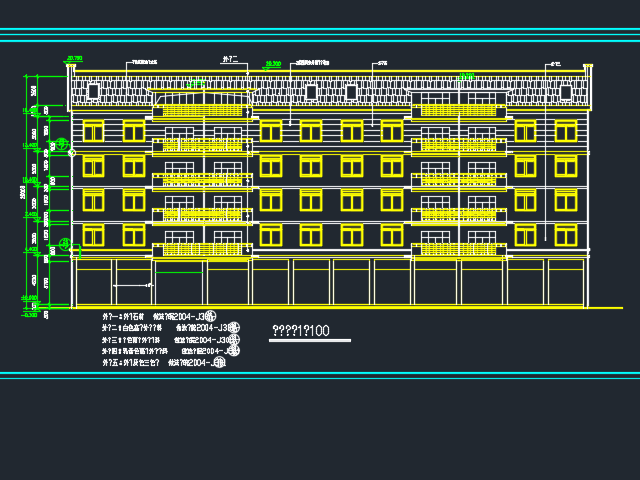Select the first material note ending 2004-J3
Viewport: 640px width, 480px height.
click(x=168, y=316)
